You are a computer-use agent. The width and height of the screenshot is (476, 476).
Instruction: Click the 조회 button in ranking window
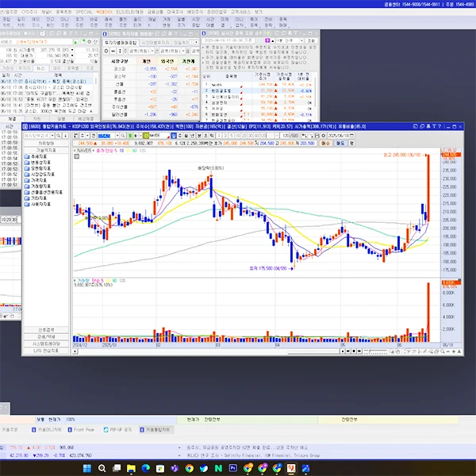[x=312, y=40]
